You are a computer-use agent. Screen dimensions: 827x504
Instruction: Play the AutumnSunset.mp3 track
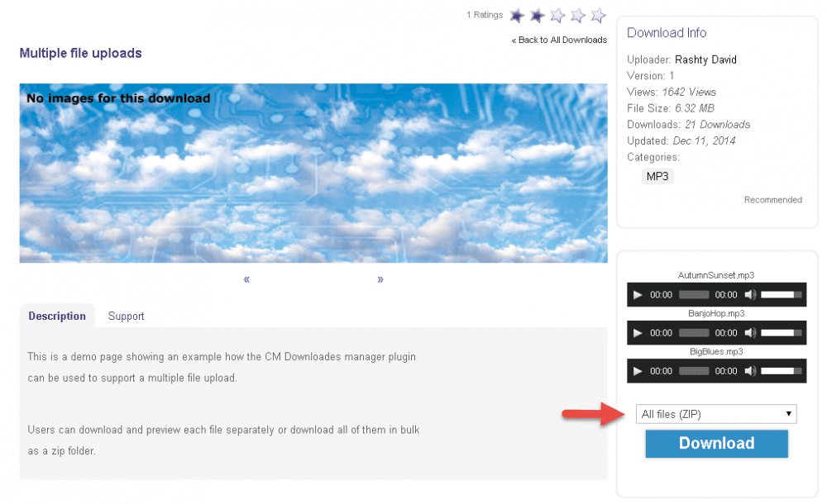tap(637, 295)
